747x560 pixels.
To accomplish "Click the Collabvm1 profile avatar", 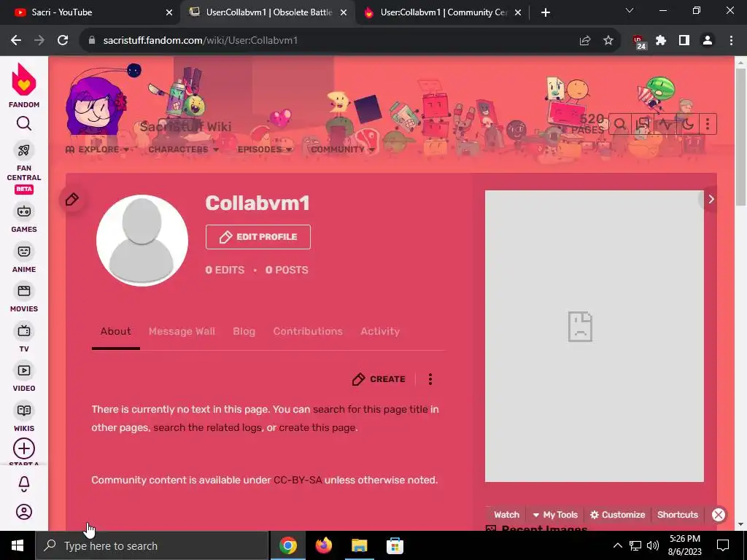I will pyautogui.click(x=142, y=241).
